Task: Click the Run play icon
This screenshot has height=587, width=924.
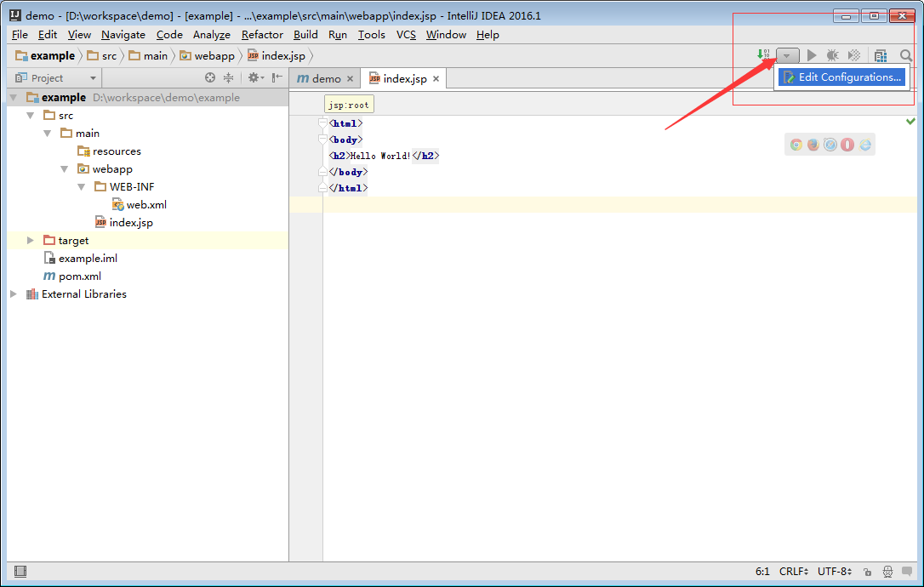Action: coord(812,55)
